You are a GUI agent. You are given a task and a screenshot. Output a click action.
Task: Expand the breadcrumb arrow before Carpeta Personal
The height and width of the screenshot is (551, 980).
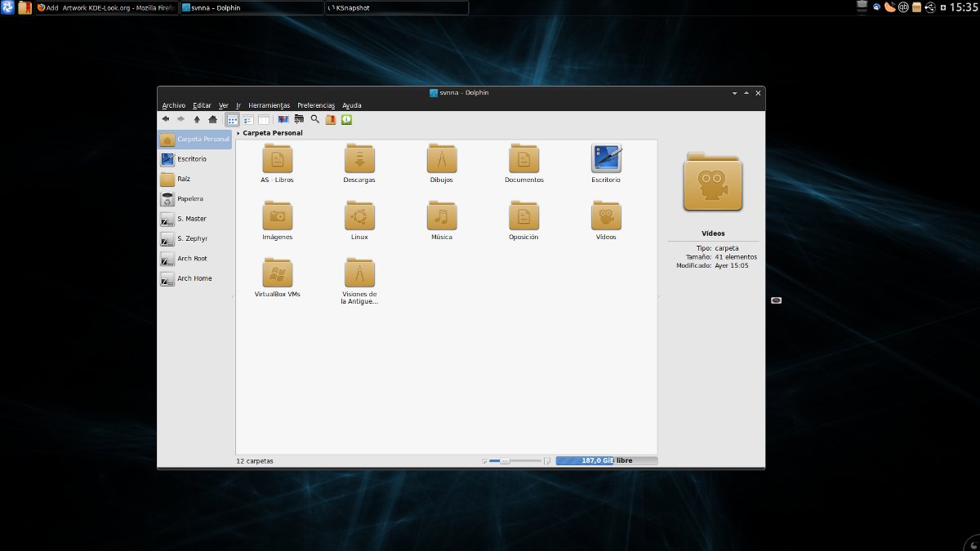click(238, 133)
